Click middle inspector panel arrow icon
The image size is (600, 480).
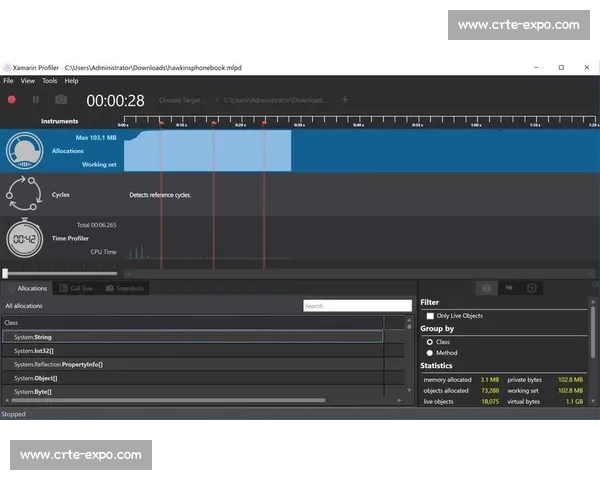(x=509, y=288)
